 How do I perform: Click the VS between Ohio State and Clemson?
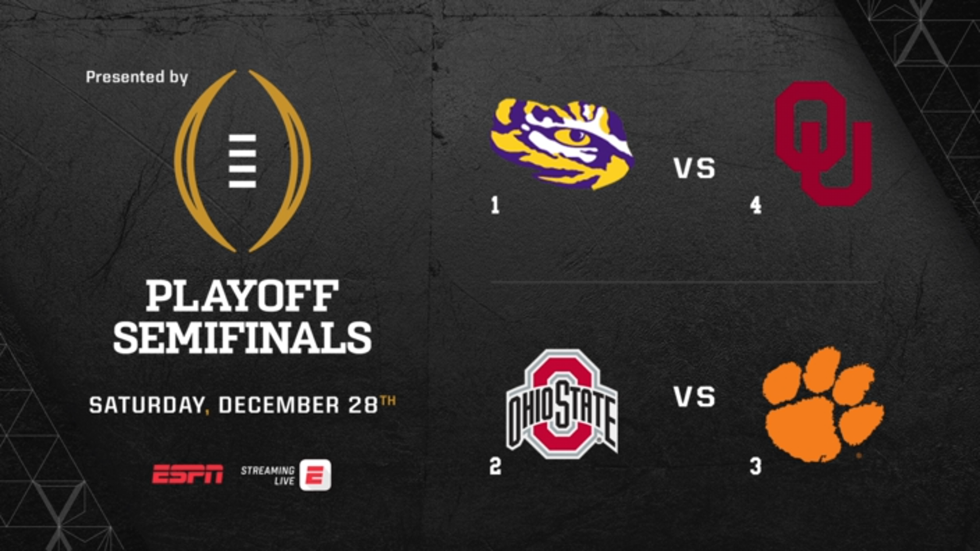pos(694,397)
